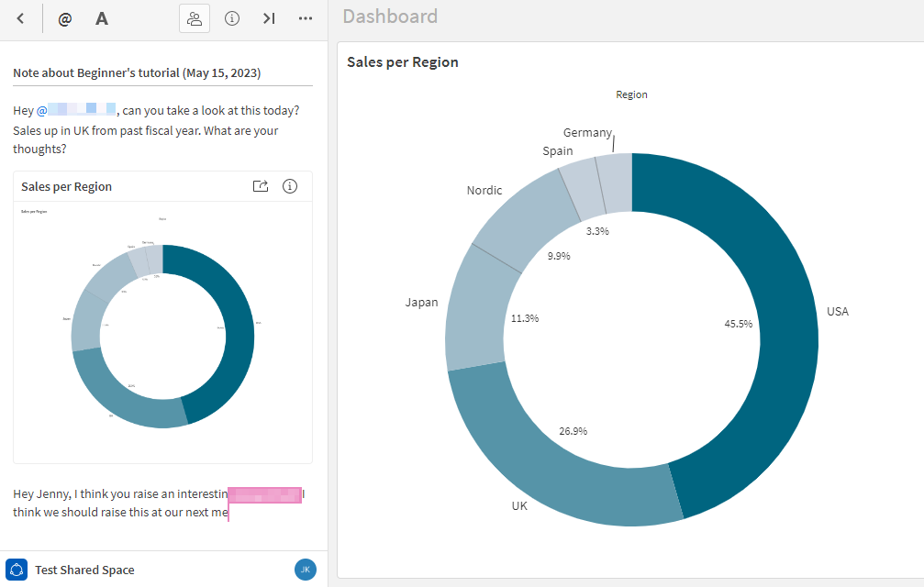
Task: Click the USA label beside the chart
Action: 838,312
